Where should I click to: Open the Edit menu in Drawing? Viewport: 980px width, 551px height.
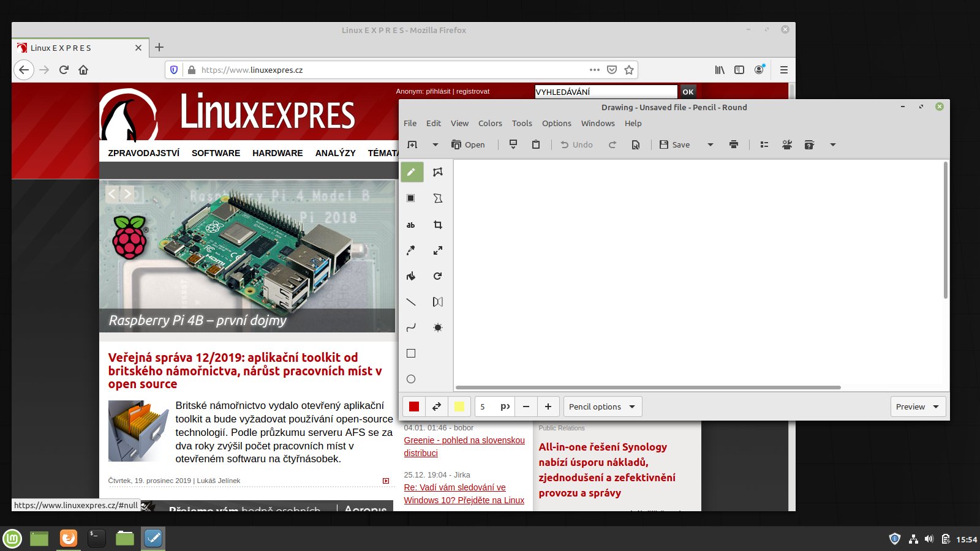[x=434, y=123]
